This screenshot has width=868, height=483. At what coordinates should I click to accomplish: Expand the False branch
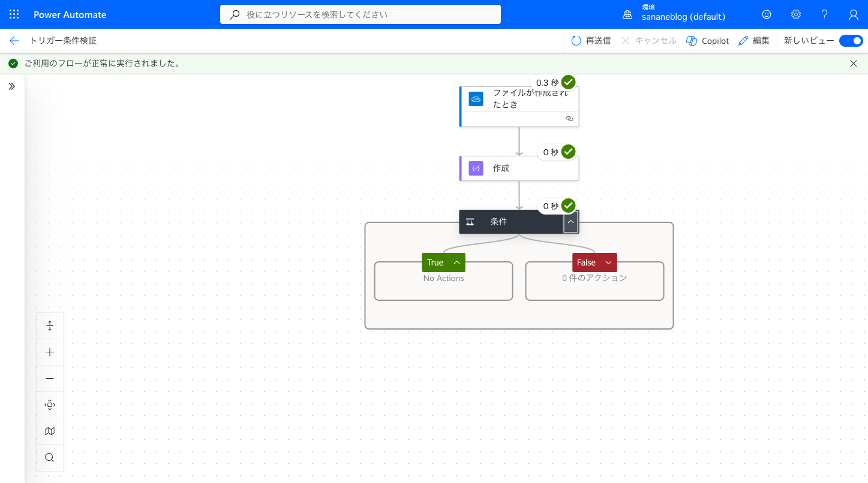608,262
